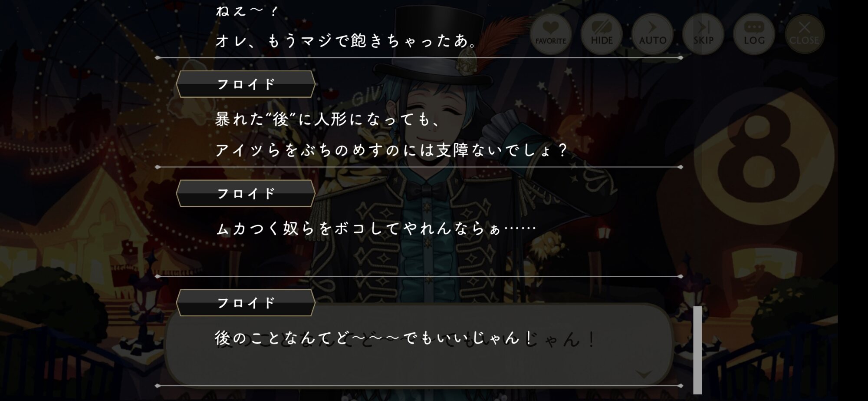
Task: Click the line ムカつく奴らをボコしてやれんならぁ
Action: coord(376,229)
